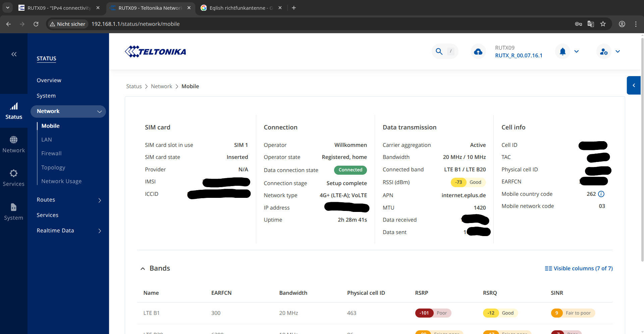The image size is (644, 334).
Task: Click the cloud firmware upload icon
Action: click(478, 52)
